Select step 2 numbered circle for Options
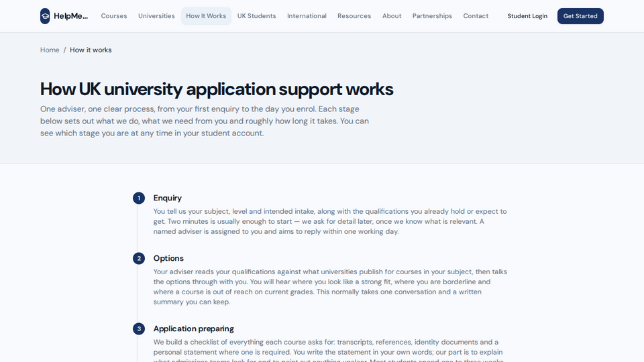Screen dimensions: 644x362 coord(139,259)
